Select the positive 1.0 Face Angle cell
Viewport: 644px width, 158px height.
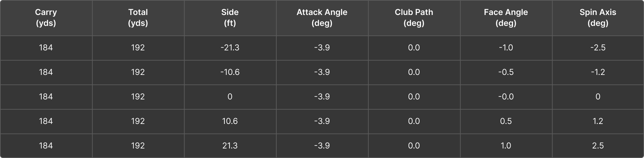tap(506, 146)
